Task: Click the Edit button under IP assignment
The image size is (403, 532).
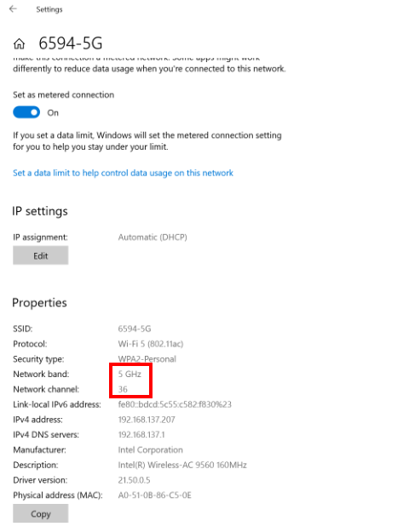Action: point(40,255)
